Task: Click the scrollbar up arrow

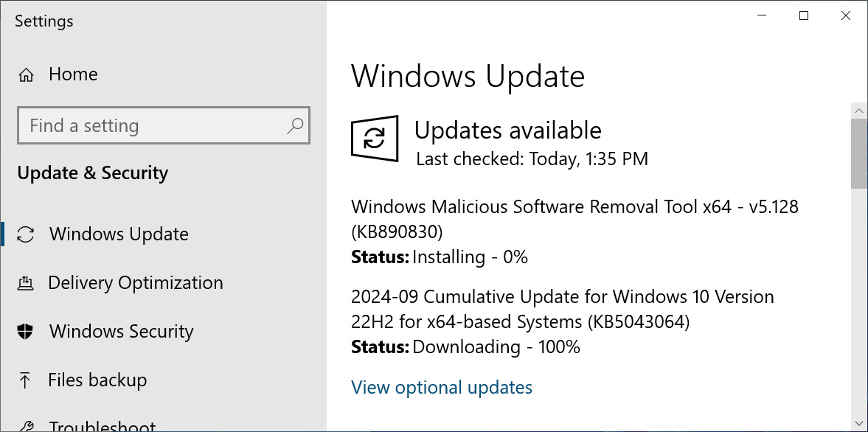Action: coord(860,110)
